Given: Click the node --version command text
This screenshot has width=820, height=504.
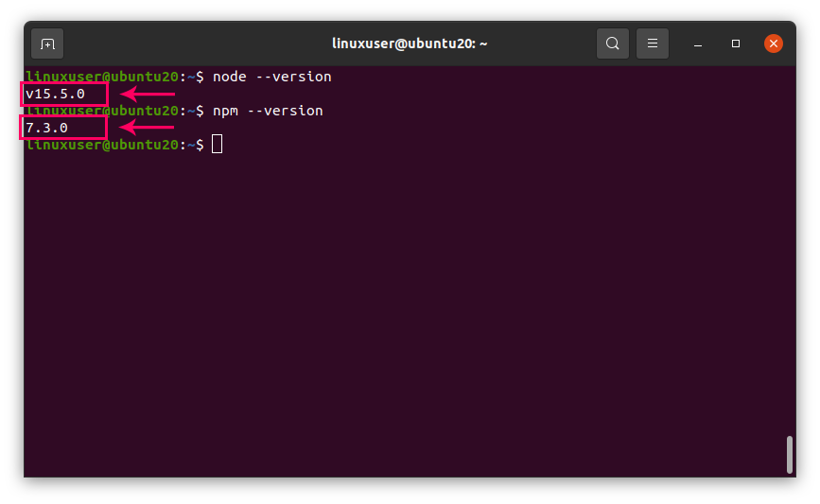Looking at the screenshot, I should click(x=272, y=77).
